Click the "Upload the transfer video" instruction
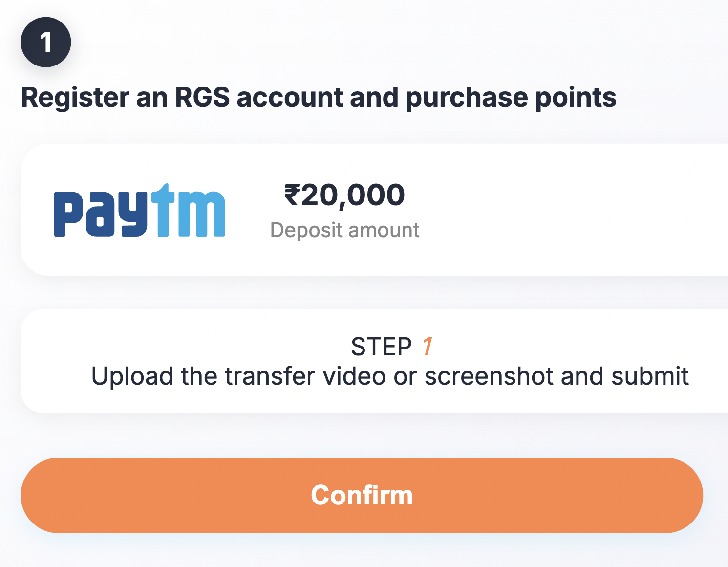The width and height of the screenshot is (728, 567). 390,376
